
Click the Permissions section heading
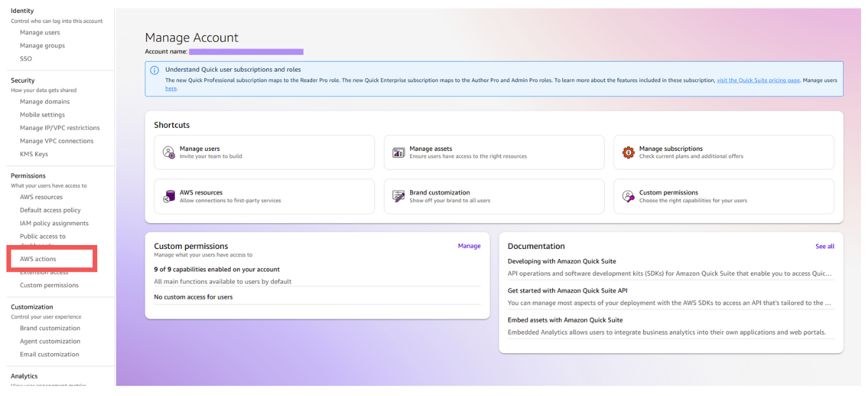(x=28, y=176)
